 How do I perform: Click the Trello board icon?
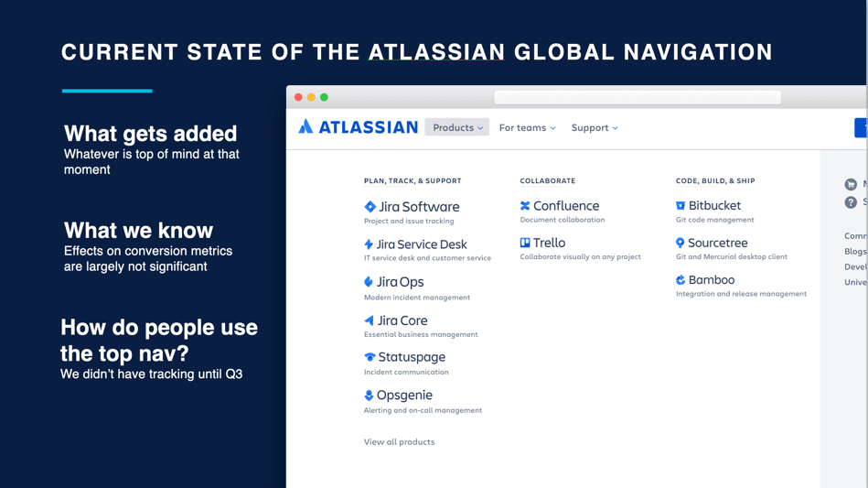(525, 243)
